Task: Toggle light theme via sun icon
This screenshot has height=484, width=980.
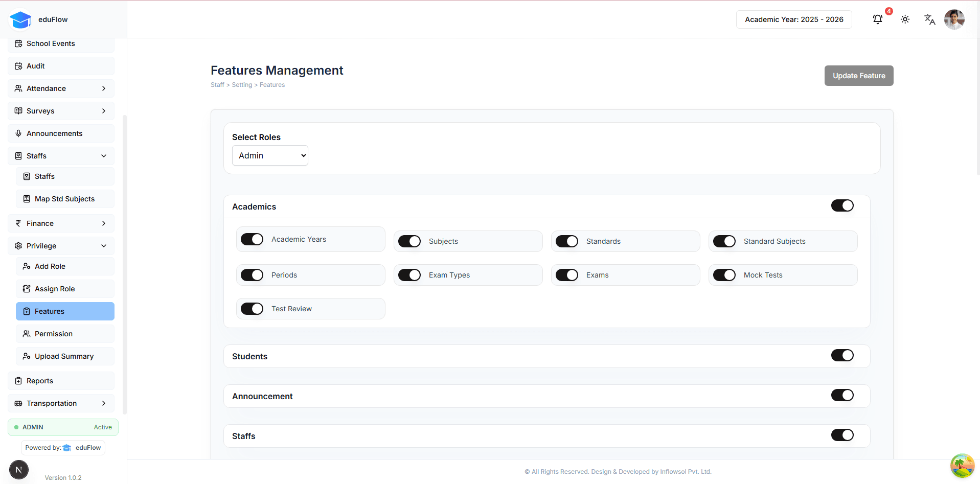Action: point(905,19)
